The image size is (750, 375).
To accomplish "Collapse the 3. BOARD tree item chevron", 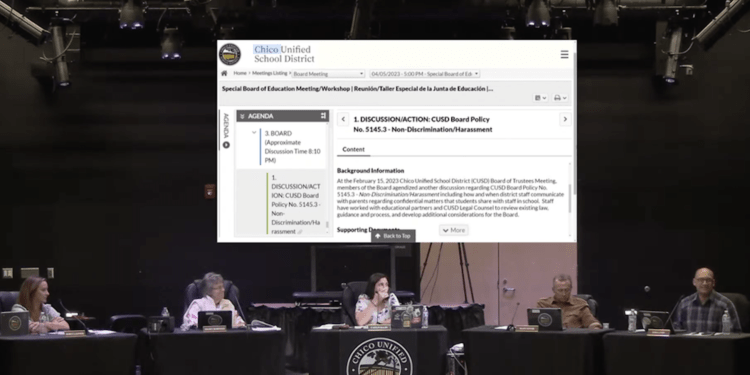I will point(254,133).
